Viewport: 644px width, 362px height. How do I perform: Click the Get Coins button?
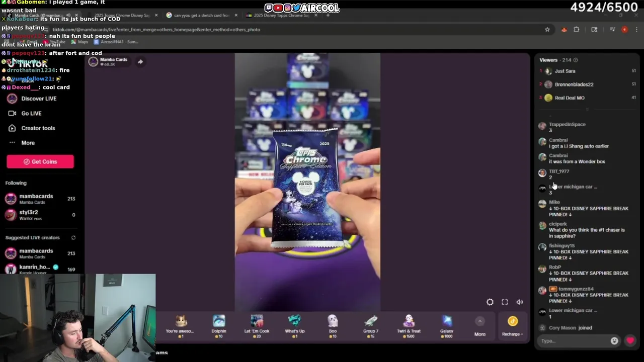pyautogui.click(x=40, y=161)
